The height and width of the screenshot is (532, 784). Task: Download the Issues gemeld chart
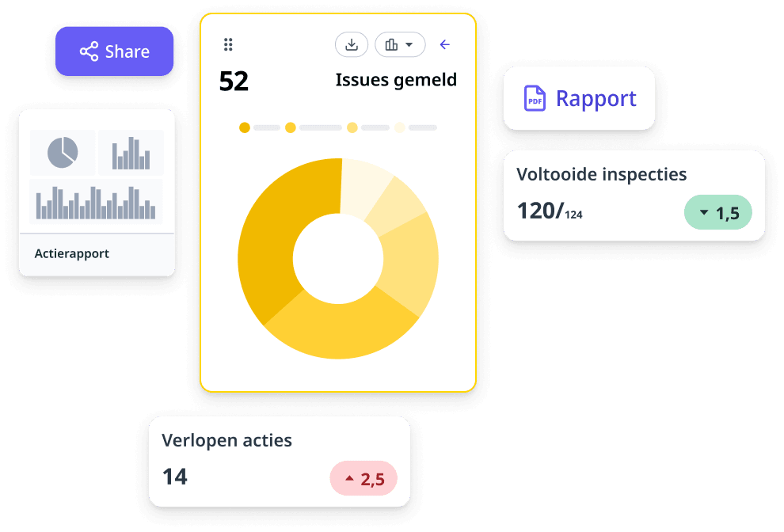click(x=352, y=45)
